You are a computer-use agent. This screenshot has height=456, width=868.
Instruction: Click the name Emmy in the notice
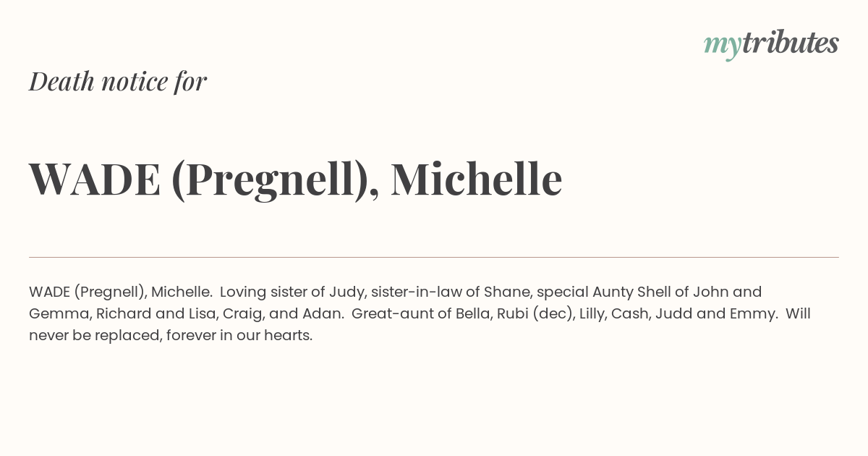[x=759, y=315]
